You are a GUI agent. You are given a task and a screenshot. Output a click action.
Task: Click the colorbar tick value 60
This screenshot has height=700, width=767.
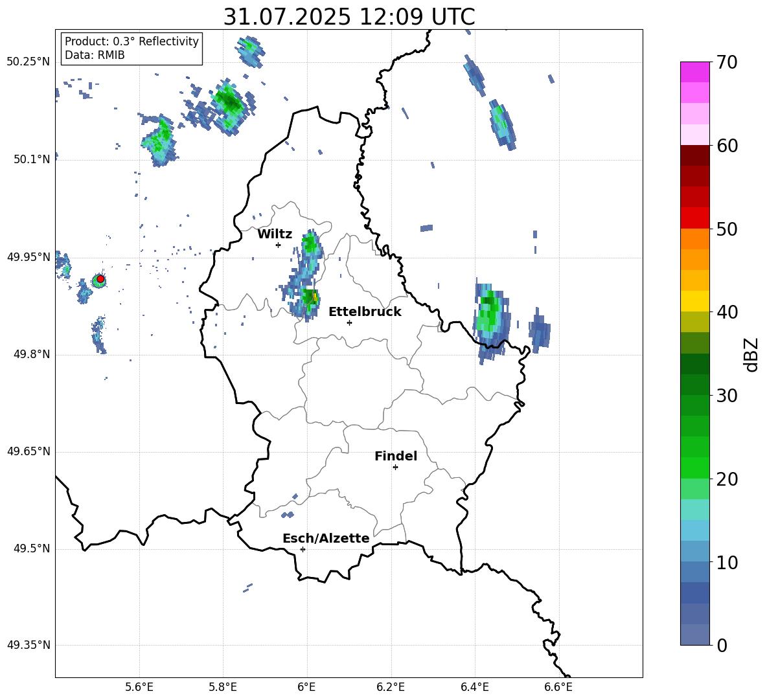tap(727, 146)
